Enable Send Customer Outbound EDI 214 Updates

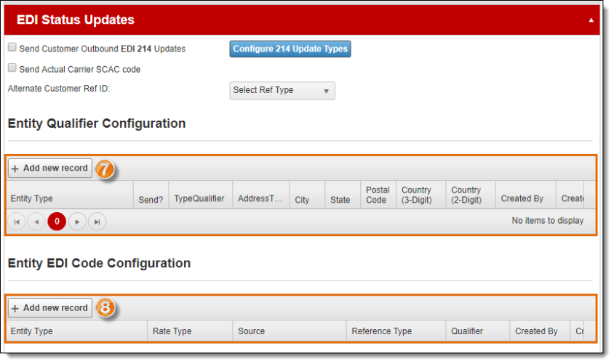[x=12, y=48]
